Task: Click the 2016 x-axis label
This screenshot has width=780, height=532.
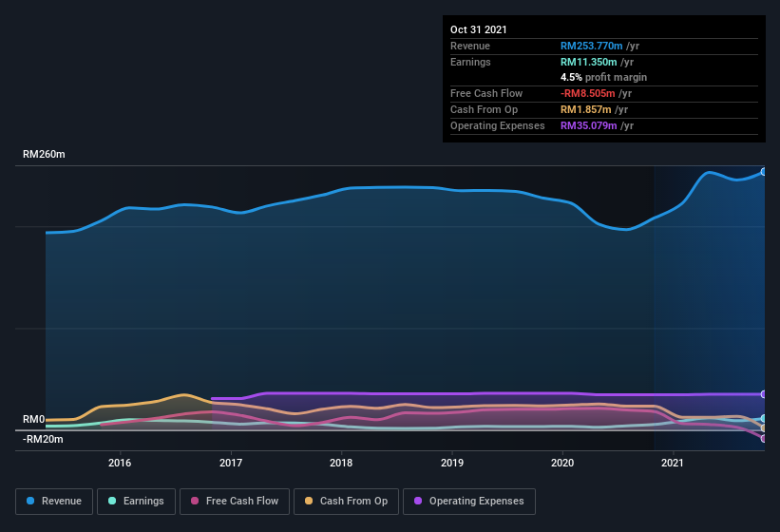Action: tap(120, 463)
